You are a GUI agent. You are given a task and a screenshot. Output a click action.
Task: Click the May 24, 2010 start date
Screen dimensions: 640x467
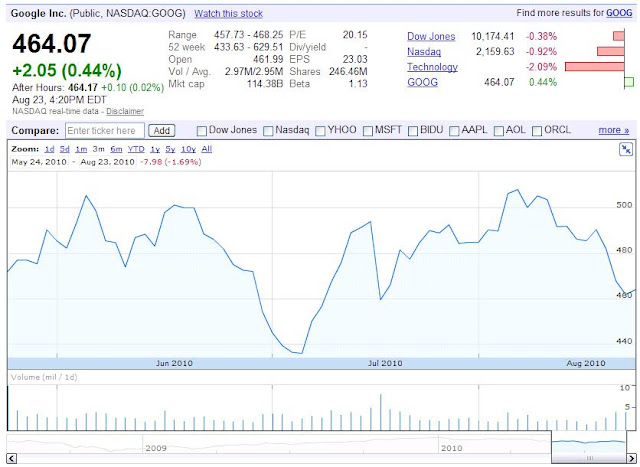click(39, 162)
